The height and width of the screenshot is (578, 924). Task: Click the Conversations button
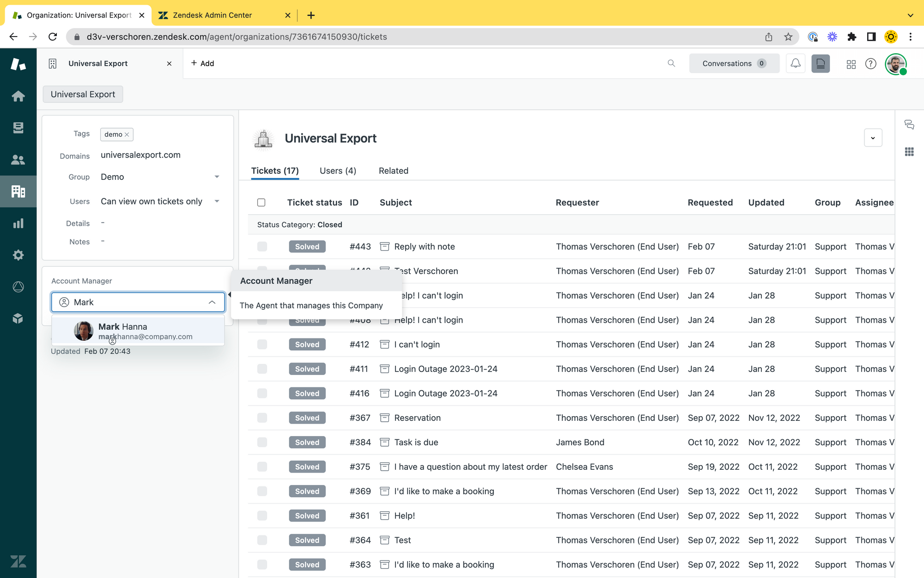pyautogui.click(x=734, y=63)
